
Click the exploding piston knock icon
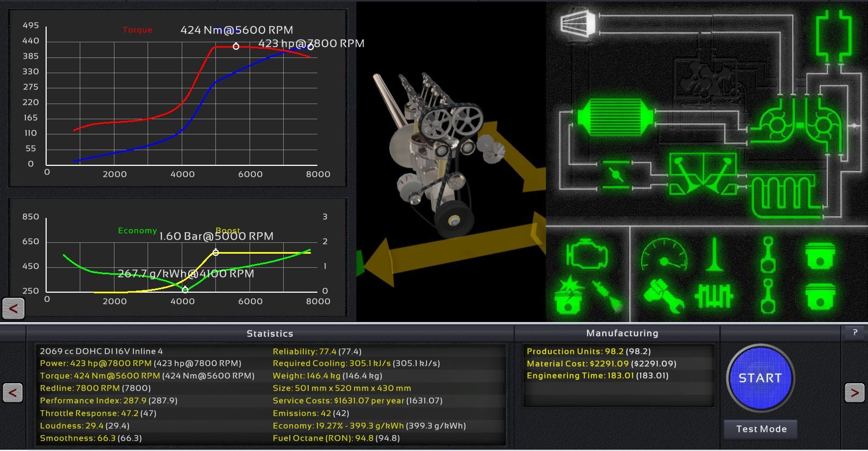point(569,295)
